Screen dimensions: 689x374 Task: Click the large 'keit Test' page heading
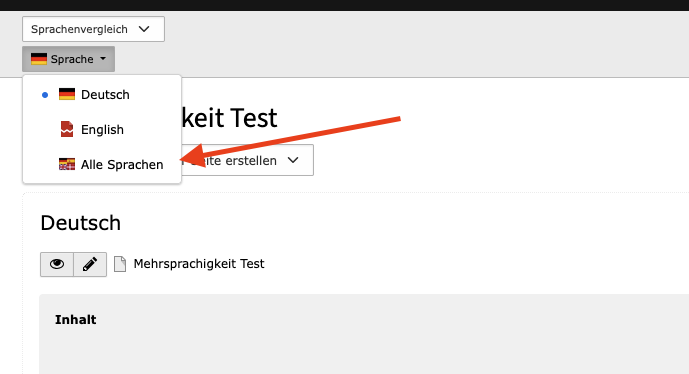(229, 118)
